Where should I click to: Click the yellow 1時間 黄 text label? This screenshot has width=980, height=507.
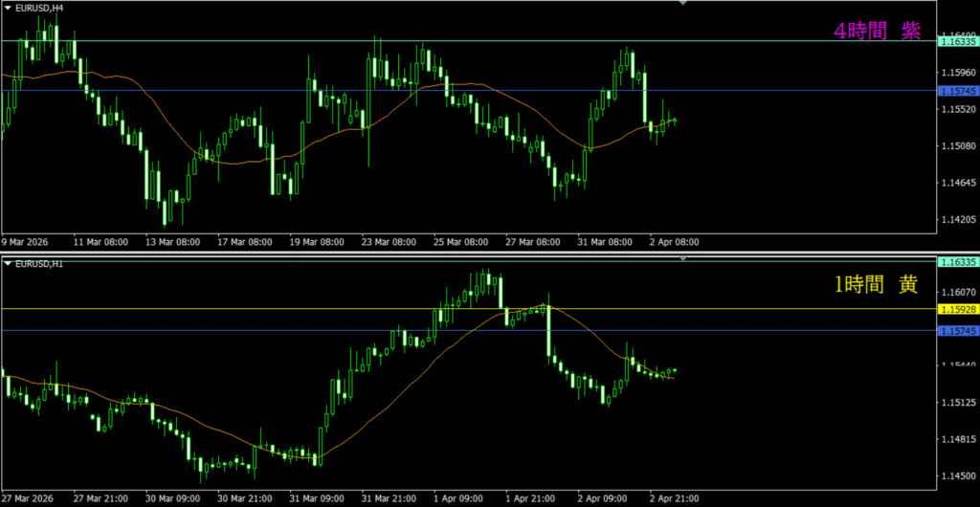pos(877,286)
